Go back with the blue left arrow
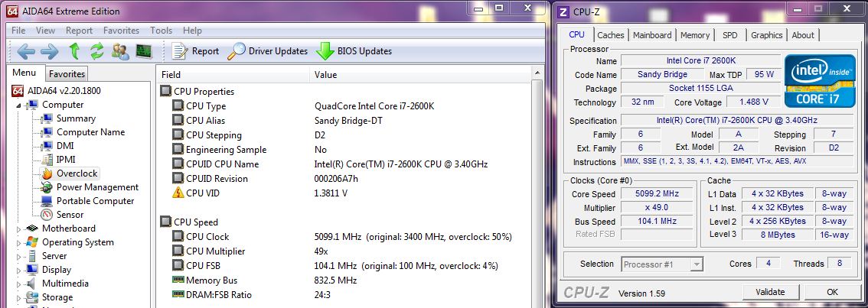 click(x=27, y=51)
